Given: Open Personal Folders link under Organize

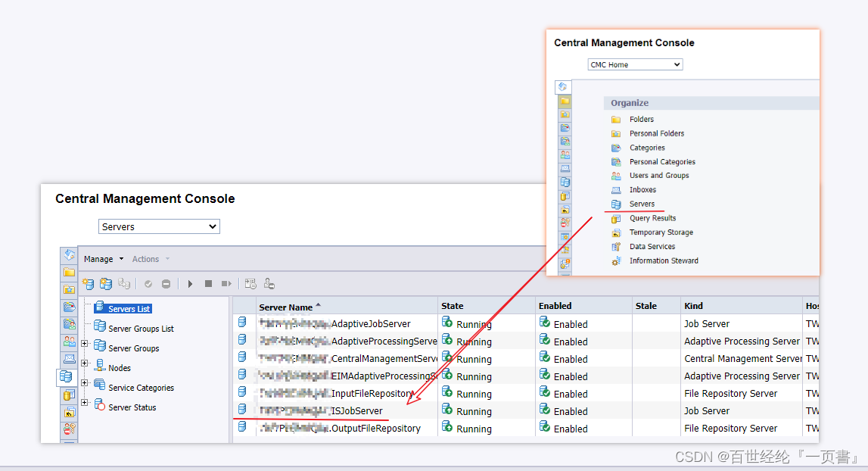Looking at the screenshot, I should [657, 133].
